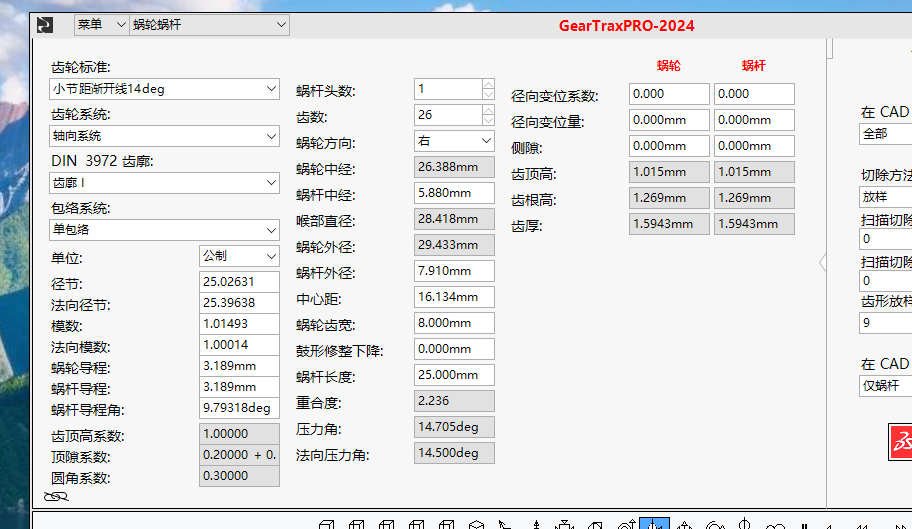This screenshot has height=529, width=912.
Task: Click the 模数 field showing 1.01493
Action: pyautogui.click(x=239, y=324)
